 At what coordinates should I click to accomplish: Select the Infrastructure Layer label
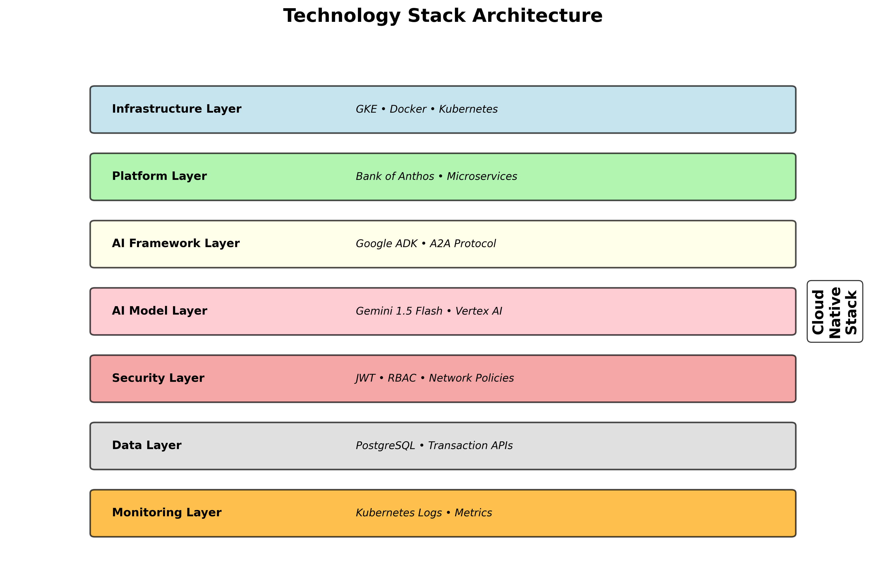coord(176,109)
